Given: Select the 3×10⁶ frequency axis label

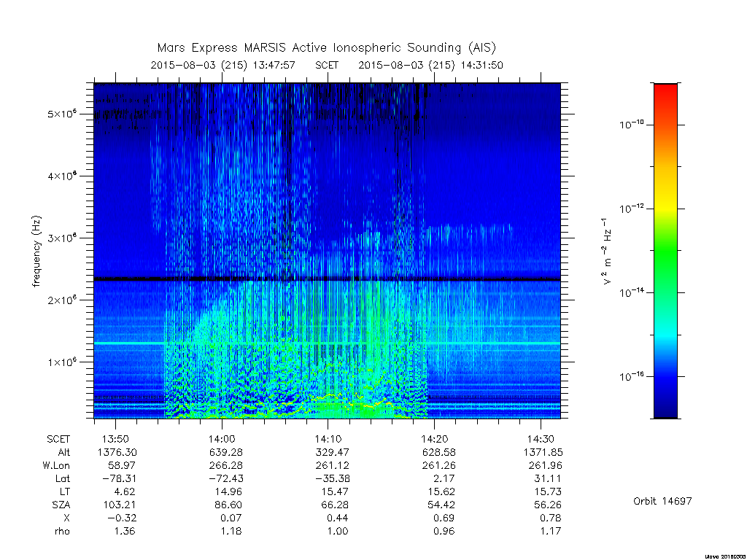Looking at the screenshot, I should 62,238.
